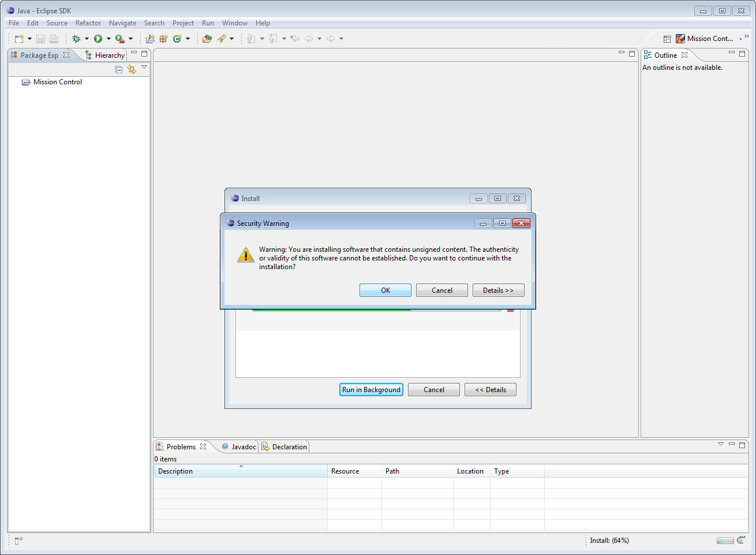Viewport: 756px width, 555px height.
Task: Open Package Explorer view menu triangle
Action: pyautogui.click(x=144, y=68)
